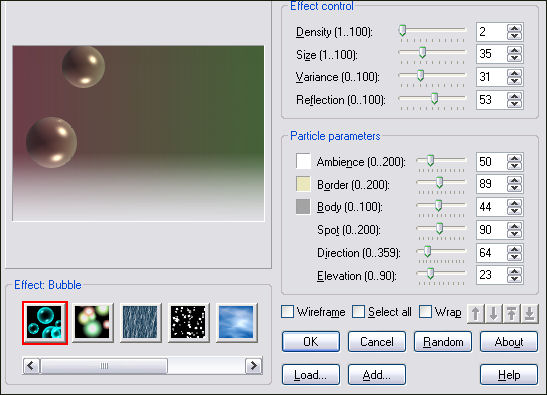Open Help with the Help button
Viewport: 547px width, 395px height.
(509, 375)
